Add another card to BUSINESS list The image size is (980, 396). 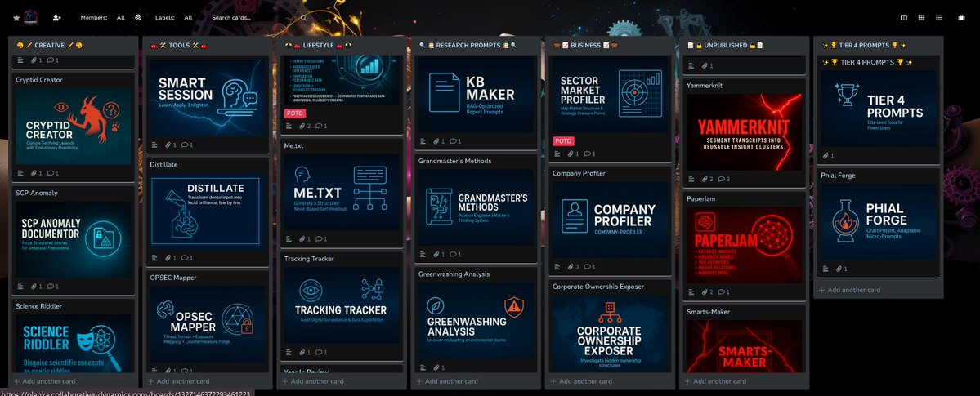coord(581,381)
